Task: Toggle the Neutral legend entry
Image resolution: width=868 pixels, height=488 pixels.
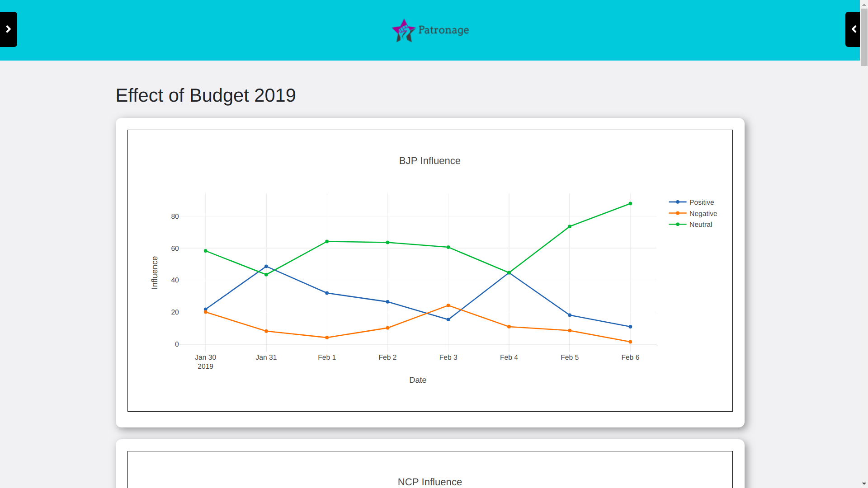Action: click(700, 225)
